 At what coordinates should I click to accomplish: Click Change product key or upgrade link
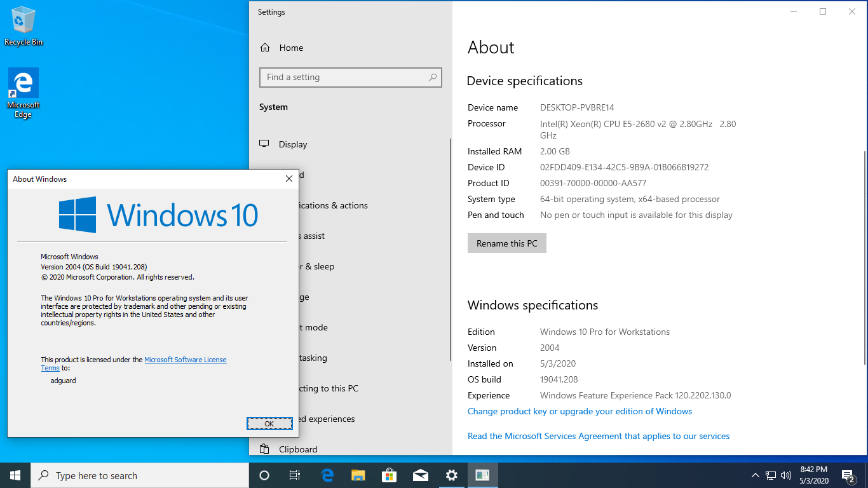click(580, 411)
